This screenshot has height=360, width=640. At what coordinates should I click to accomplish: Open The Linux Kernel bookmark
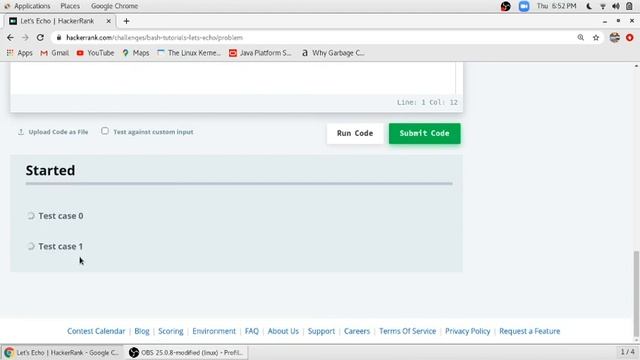189,53
